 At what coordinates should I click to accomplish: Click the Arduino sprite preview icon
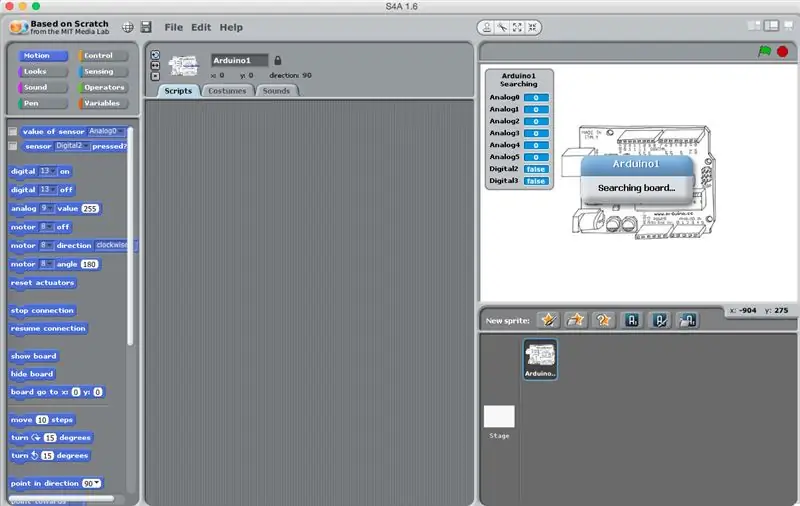click(x=184, y=66)
